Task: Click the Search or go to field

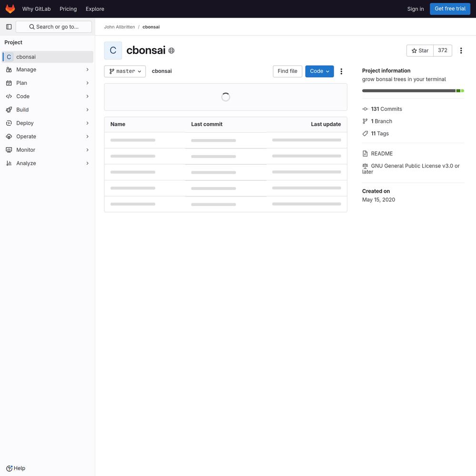Action: coord(54,27)
